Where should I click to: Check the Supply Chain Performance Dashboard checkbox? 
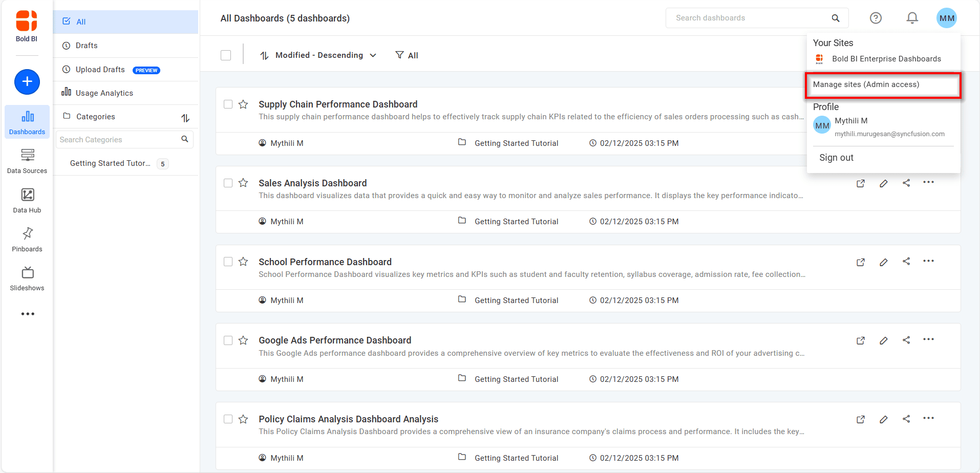[228, 104]
